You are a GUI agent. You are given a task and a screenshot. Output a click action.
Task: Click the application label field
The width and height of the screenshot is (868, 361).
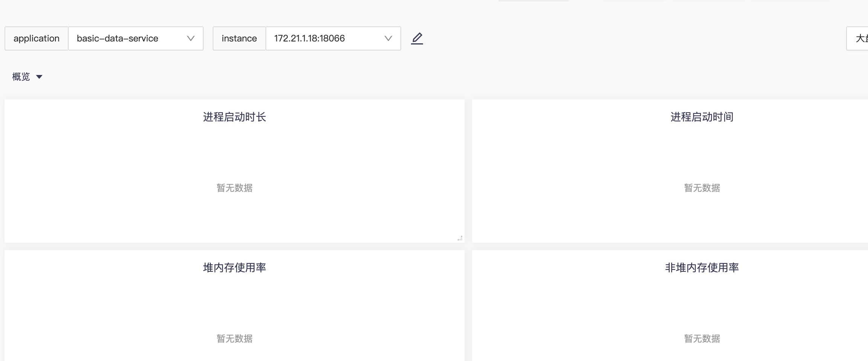coord(37,38)
